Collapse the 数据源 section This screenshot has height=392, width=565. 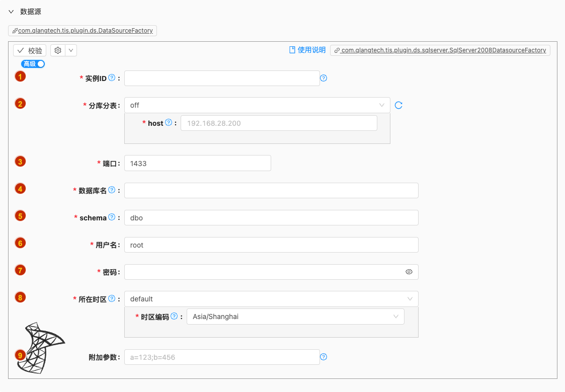(x=11, y=12)
